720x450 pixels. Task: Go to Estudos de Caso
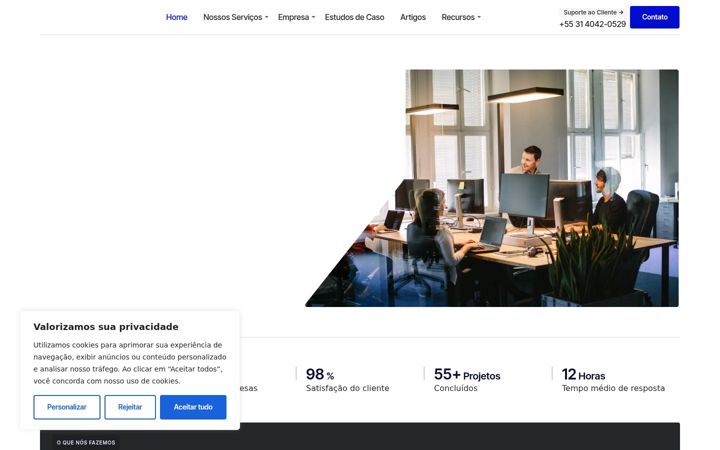(x=354, y=17)
